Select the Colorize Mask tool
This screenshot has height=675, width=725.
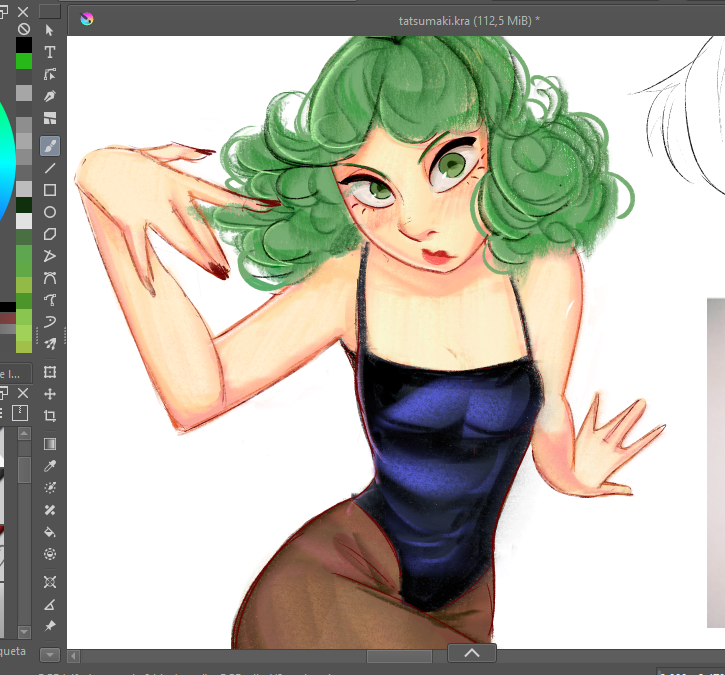pyautogui.click(x=49, y=488)
